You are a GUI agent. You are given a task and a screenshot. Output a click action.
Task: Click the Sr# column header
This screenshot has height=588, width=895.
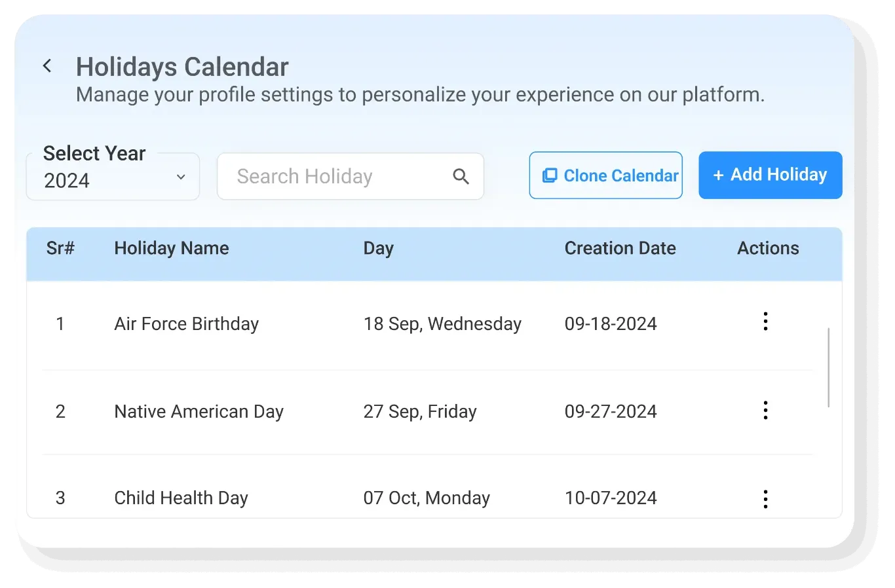(x=60, y=248)
